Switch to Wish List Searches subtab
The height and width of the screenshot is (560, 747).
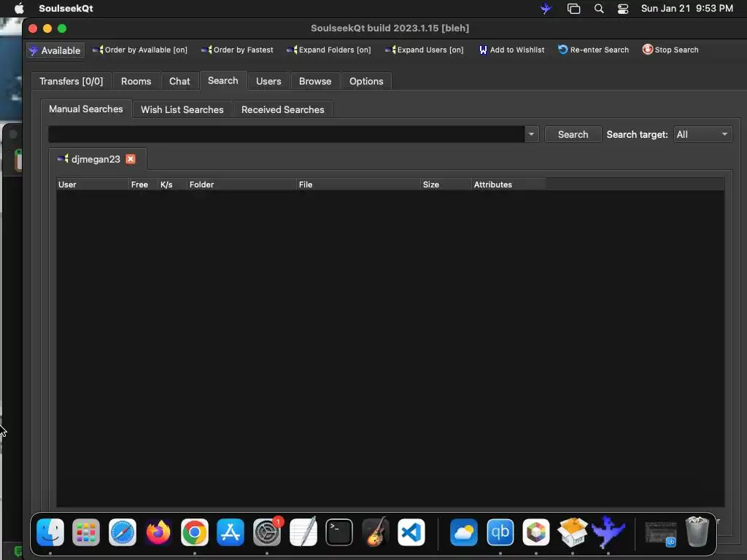tap(182, 109)
